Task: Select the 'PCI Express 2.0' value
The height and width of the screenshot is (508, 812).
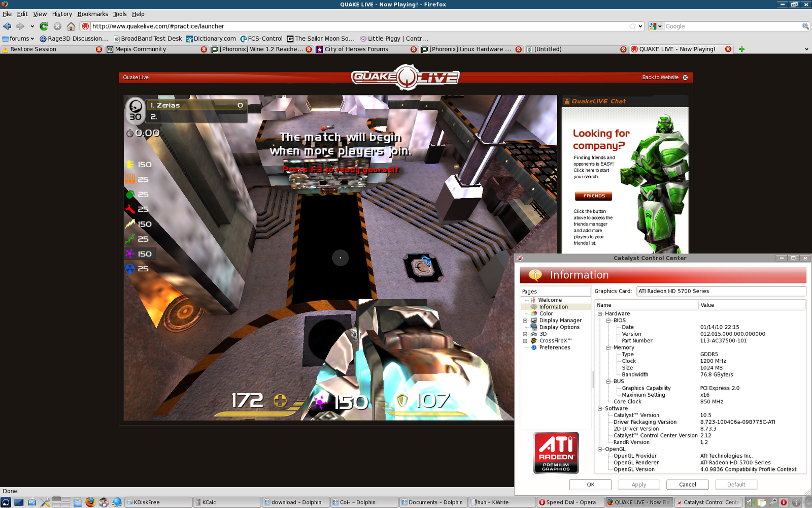Action: click(720, 388)
